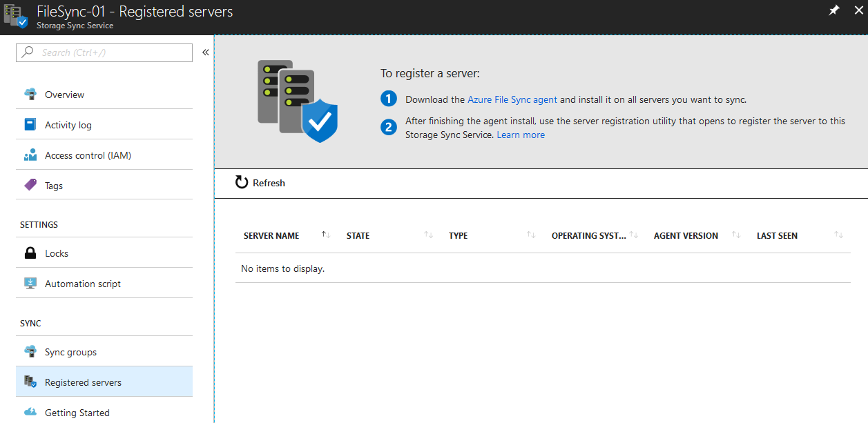Select Registered servers in the menu

(104, 382)
